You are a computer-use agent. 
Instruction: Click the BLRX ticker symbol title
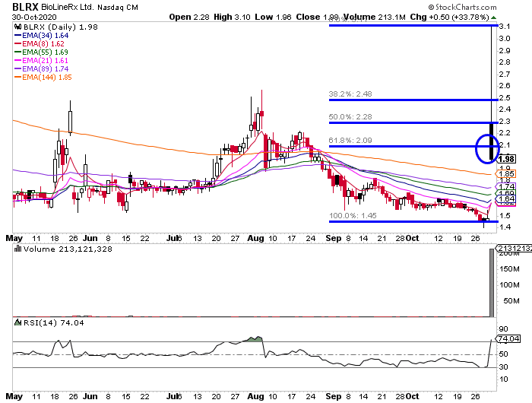click(x=25, y=7)
